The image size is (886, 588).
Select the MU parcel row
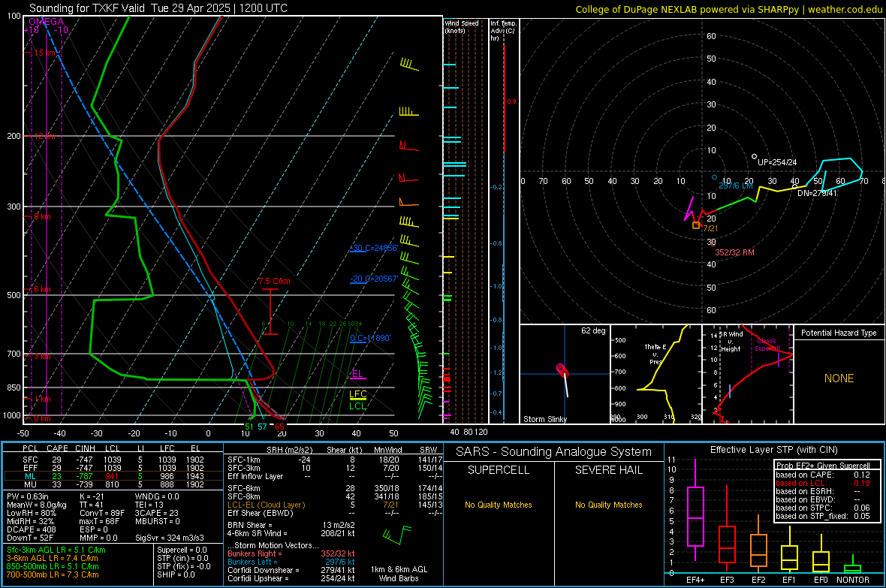[113, 484]
